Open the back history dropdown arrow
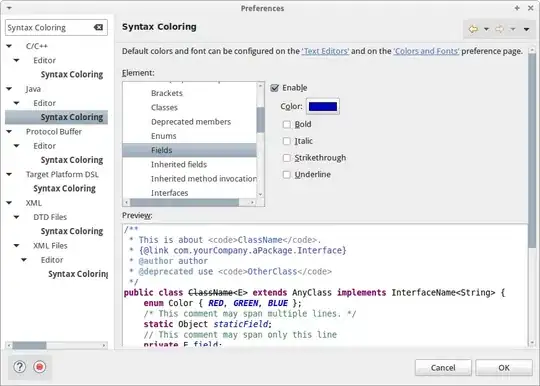 486,29
